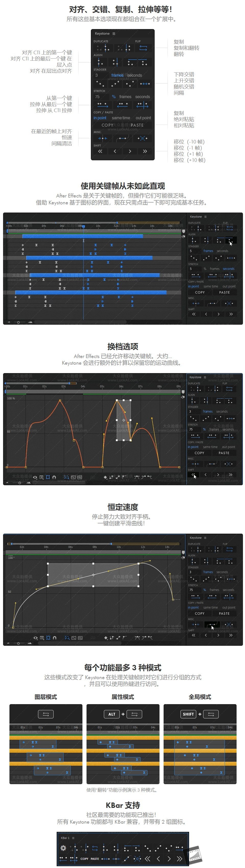This screenshot has height=868, width=245.
Task: Open Keystone menu in panel beside layer timeline
Action: [x=205, y=217]
